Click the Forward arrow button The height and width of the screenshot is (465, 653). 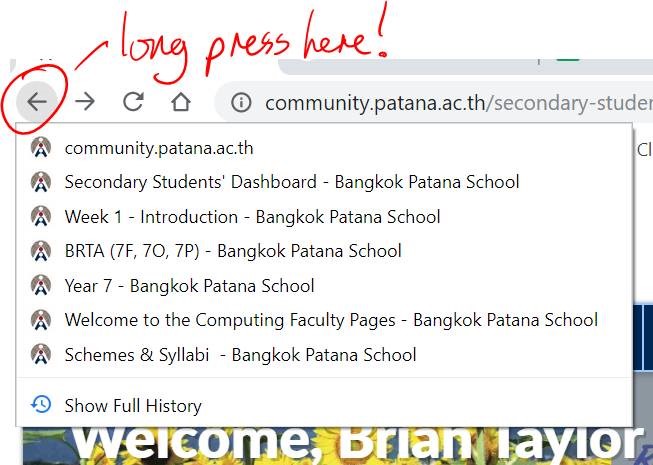[x=85, y=102]
